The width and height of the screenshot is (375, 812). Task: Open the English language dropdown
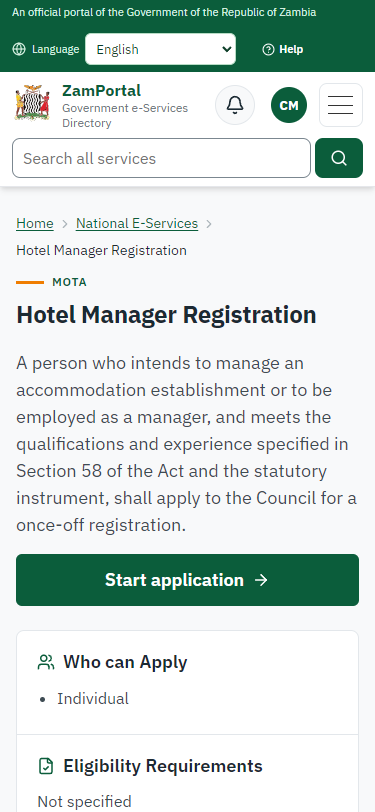coord(160,49)
